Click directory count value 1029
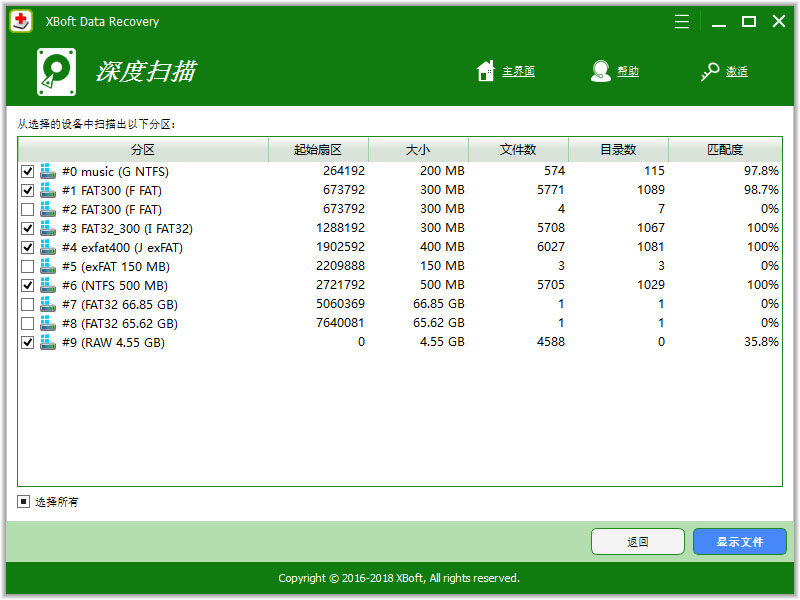Screen dimensions: 800x600 (x=651, y=284)
